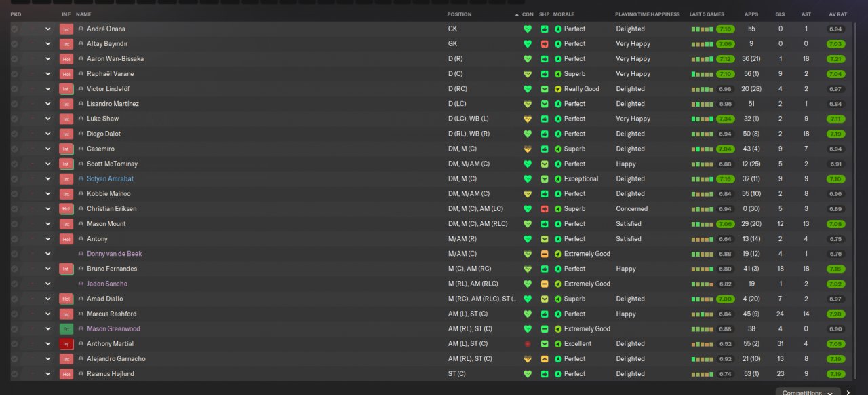Click the orange sharpness icon for Alejandro Garnacho
The image size is (868, 395).
click(x=545, y=359)
